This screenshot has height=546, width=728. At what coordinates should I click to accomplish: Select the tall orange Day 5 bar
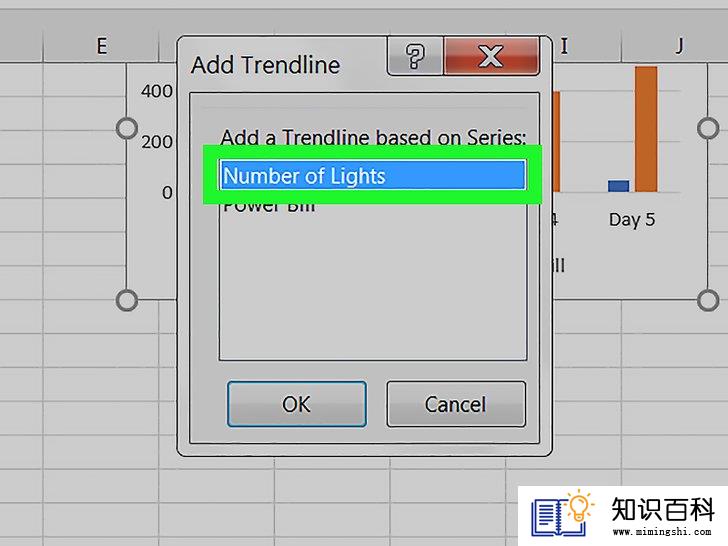pyautogui.click(x=646, y=129)
